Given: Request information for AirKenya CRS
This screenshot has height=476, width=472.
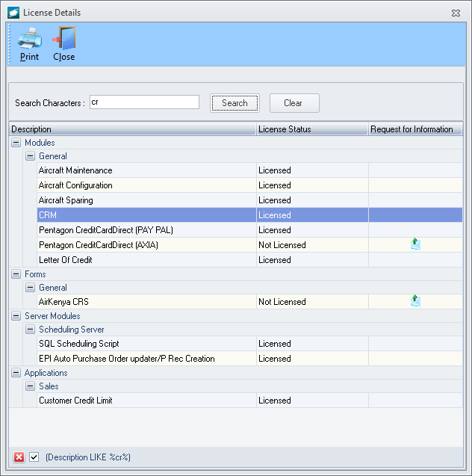Looking at the screenshot, I should (x=415, y=301).
